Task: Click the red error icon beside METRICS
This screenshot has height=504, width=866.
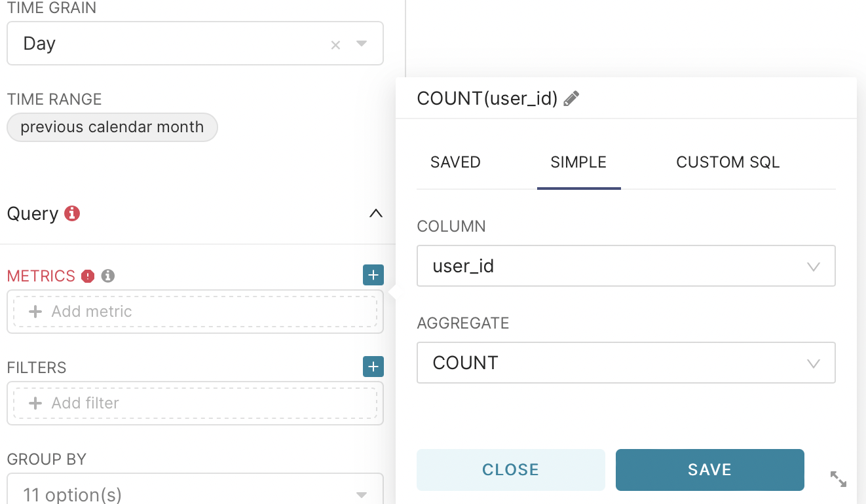Action: pyautogui.click(x=88, y=276)
